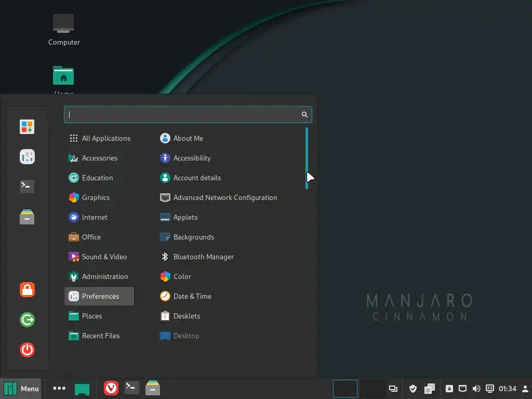Select Preferences category
This screenshot has width=532, height=399.
(x=99, y=296)
